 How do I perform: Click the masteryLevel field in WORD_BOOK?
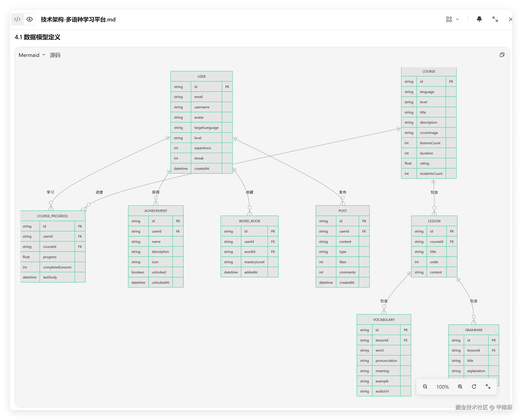pos(254,262)
